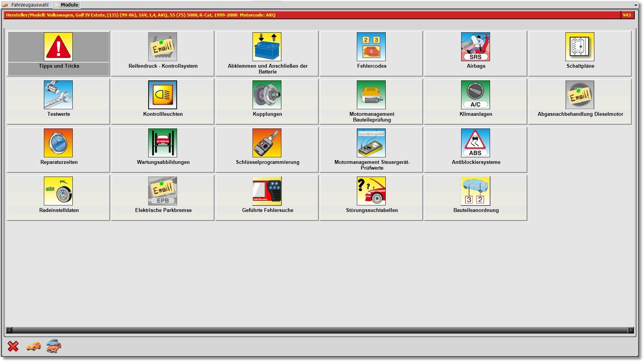The image size is (644, 362).
Task: Click the red X close icon
Action: click(13, 346)
